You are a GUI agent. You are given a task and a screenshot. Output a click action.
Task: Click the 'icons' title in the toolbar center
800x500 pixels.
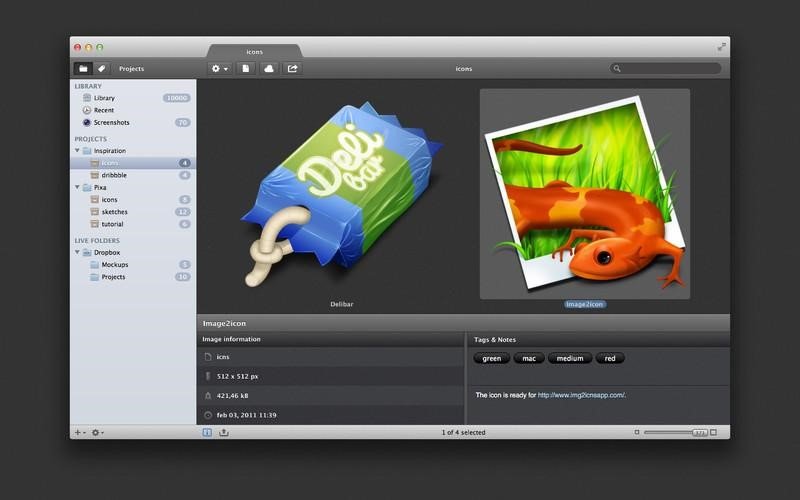464,68
